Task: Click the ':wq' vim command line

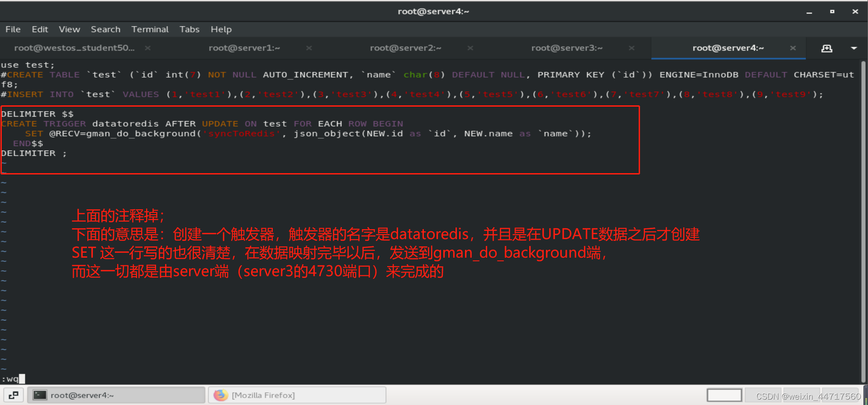Action: [x=13, y=379]
